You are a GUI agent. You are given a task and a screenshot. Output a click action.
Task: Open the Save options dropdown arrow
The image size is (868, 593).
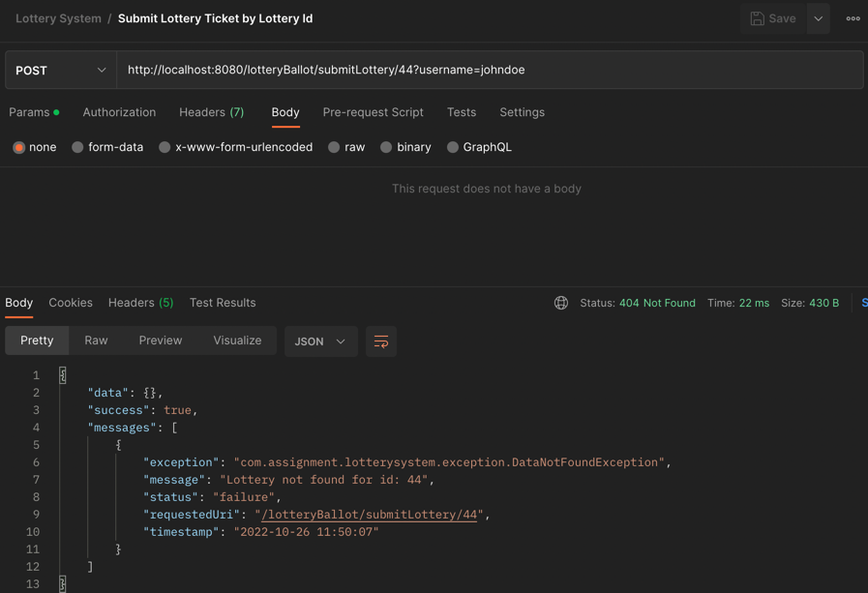(819, 18)
